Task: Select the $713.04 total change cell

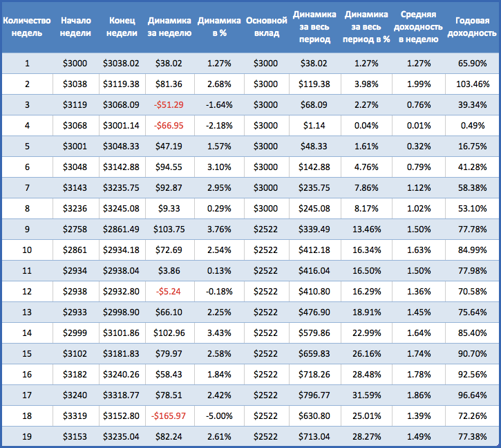Action: pos(314,437)
